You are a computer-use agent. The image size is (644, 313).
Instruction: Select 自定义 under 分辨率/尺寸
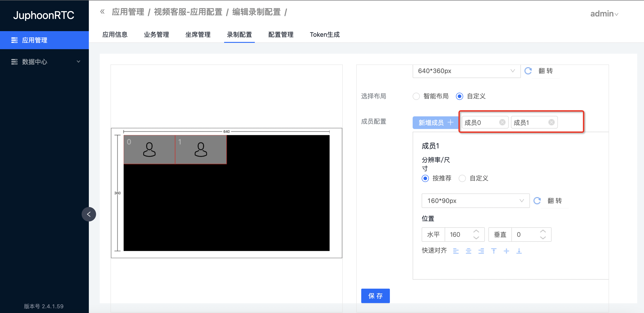tap(462, 178)
